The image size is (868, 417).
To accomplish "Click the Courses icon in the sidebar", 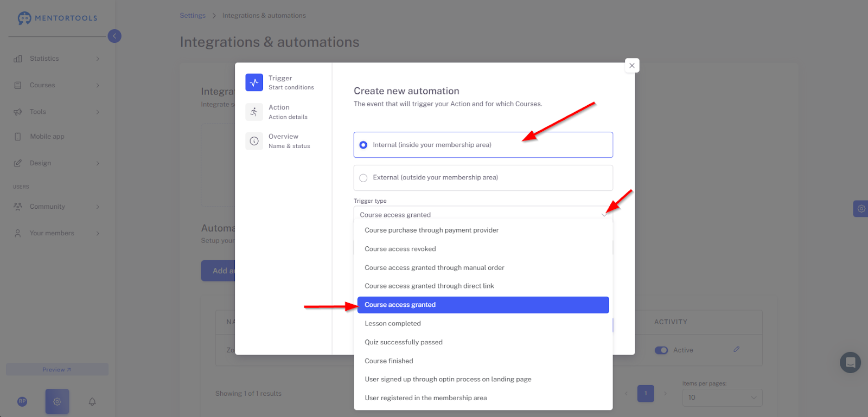I will tap(18, 85).
